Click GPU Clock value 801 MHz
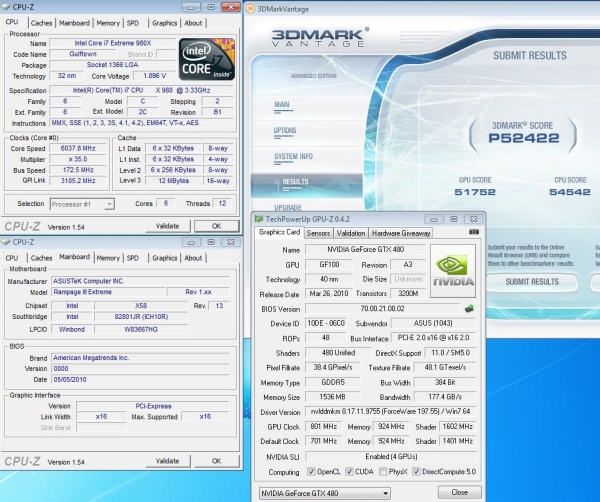Screen dimensions: 600x502 (324, 426)
